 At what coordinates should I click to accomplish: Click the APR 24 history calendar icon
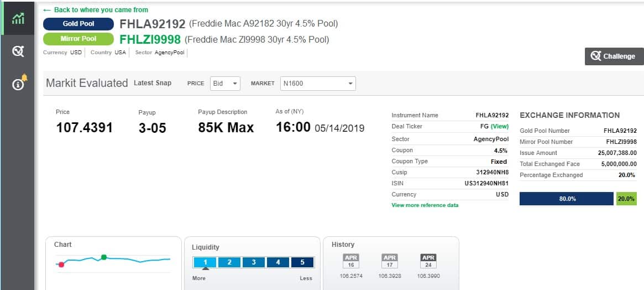(x=428, y=261)
